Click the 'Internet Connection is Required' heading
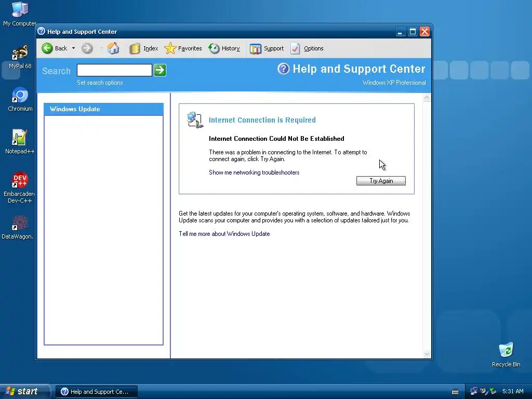 click(262, 120)
